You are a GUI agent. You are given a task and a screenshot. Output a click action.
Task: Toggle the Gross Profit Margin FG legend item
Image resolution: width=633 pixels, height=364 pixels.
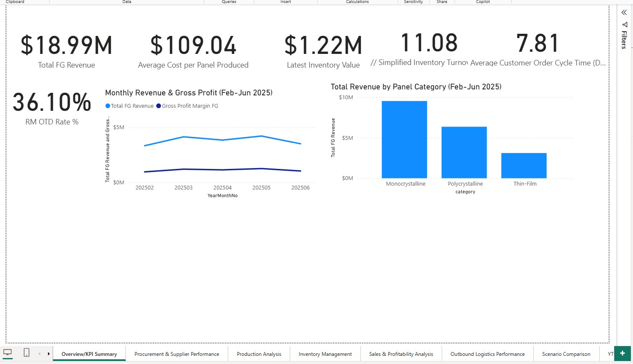pos(187,106)
